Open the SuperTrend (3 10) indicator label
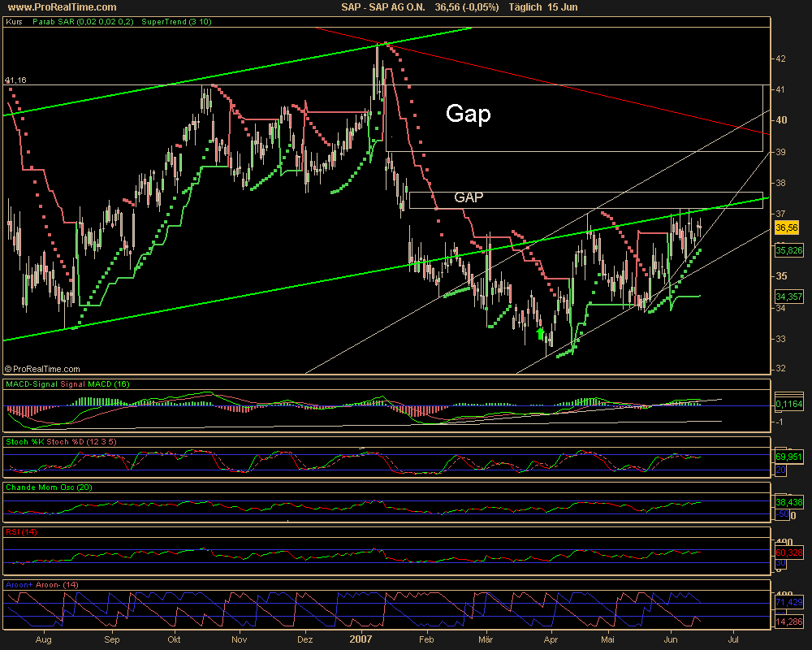 (176, 22)
